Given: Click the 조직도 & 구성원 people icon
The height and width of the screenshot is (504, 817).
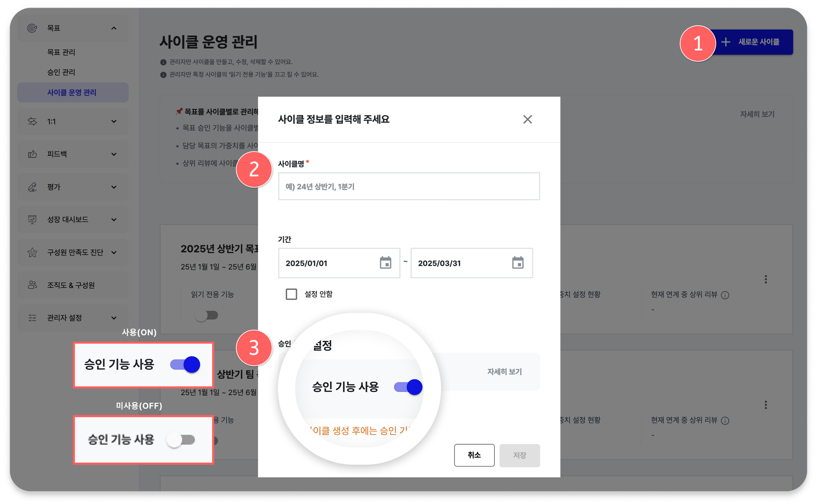Looking at the screenshot, I should [32, 285].
